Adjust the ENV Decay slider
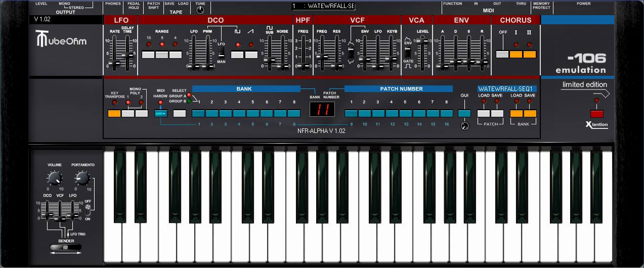Image resolution: width=644 pixels, height=268 pixels. 456,62
